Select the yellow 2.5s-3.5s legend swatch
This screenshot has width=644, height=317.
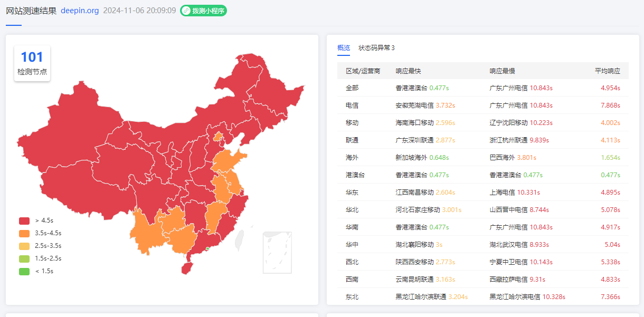tap(24, 246)
